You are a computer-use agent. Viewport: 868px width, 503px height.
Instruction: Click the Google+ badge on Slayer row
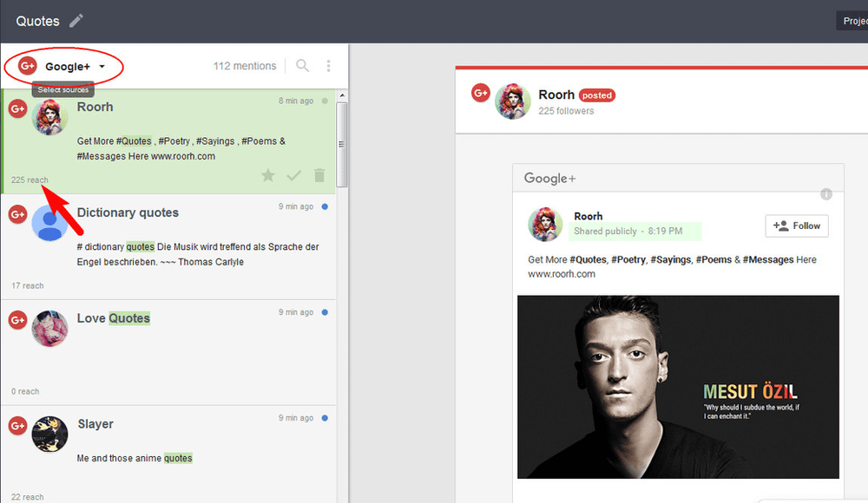point(17,426)
